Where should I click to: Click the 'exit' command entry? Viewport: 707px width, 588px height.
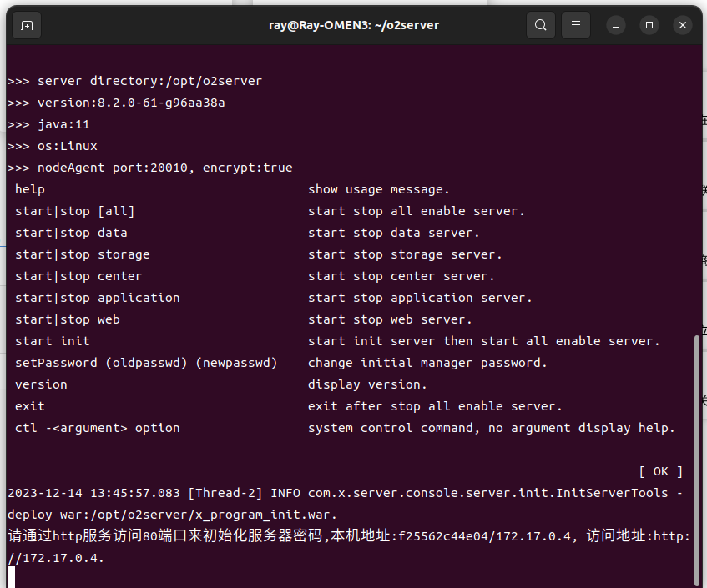click(x=30, y=406)
